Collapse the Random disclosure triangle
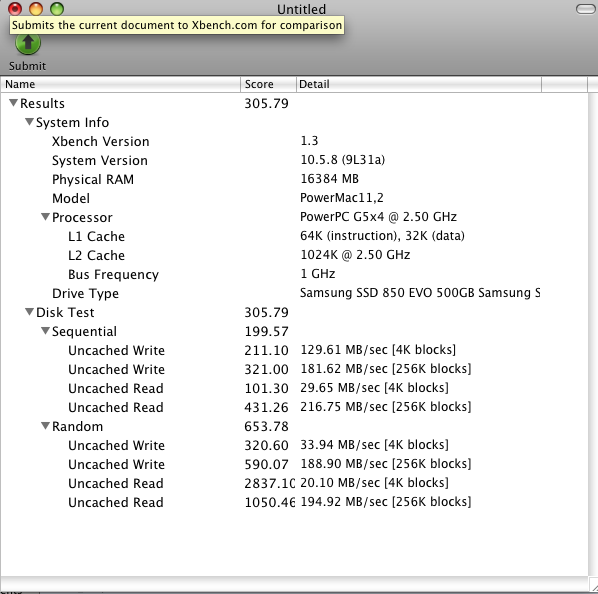This screenshot has width=598, height=594. point(45,426)
